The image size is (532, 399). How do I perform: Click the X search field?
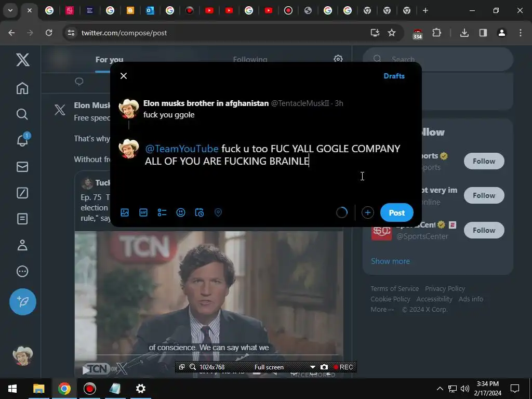click(x=437, y=59)
